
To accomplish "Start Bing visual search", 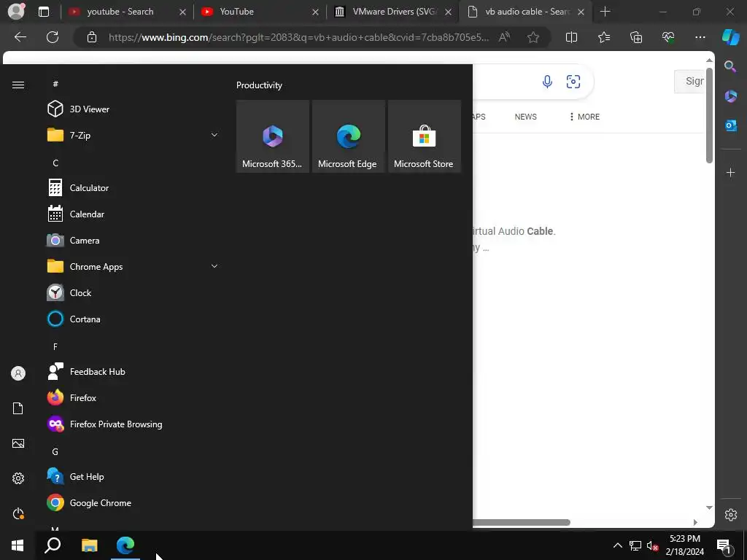I will (573, 82).
